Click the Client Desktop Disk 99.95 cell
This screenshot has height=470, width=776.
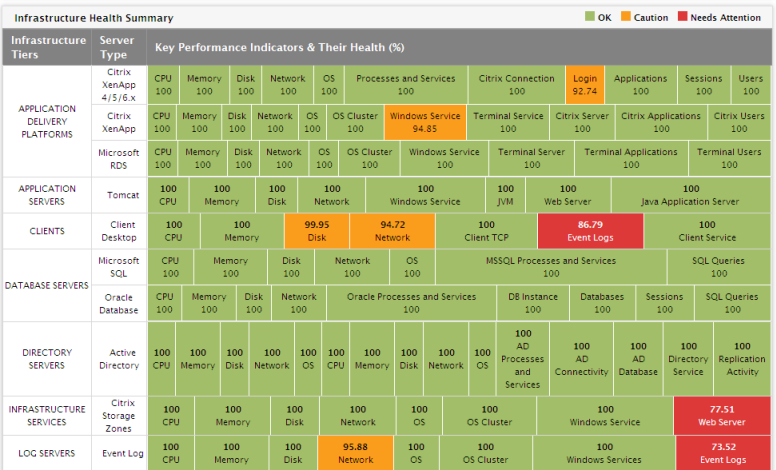(x=317, y=231)
